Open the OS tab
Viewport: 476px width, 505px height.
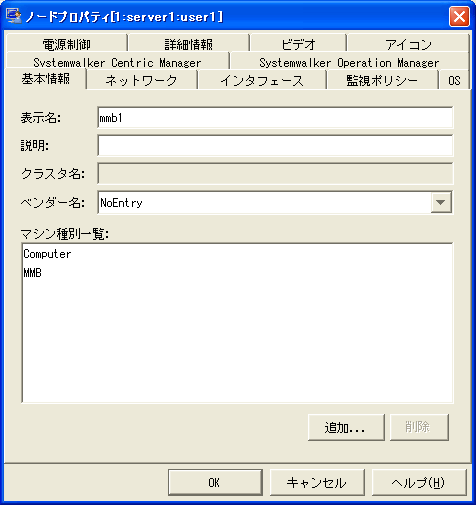point(454,80)
